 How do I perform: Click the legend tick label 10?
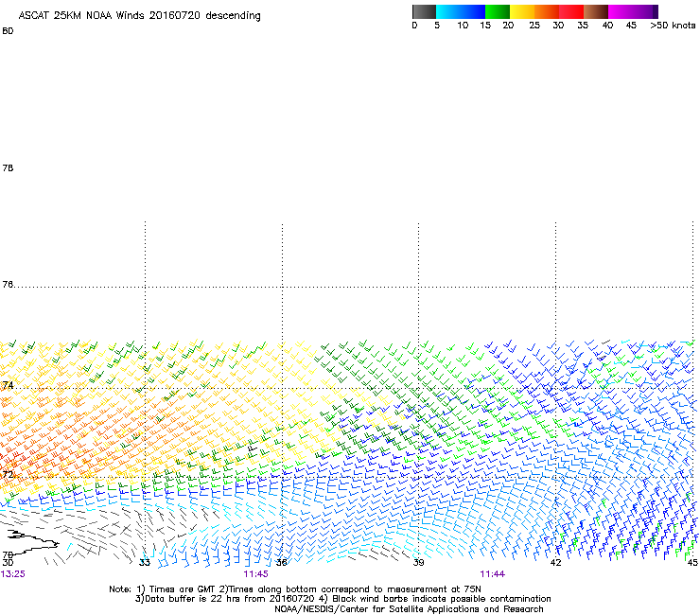[463, 26]
